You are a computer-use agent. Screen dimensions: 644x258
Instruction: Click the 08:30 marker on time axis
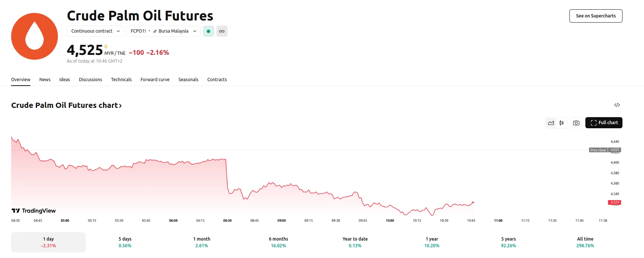[x=227, y=221]
